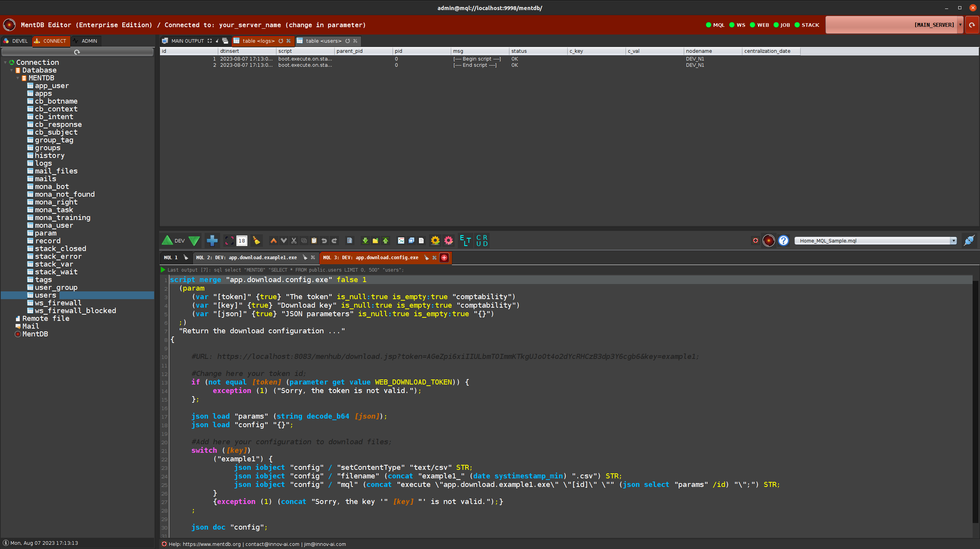Switch to MQL 2 app.download.example1.exe tab

[x=247, y=258]
